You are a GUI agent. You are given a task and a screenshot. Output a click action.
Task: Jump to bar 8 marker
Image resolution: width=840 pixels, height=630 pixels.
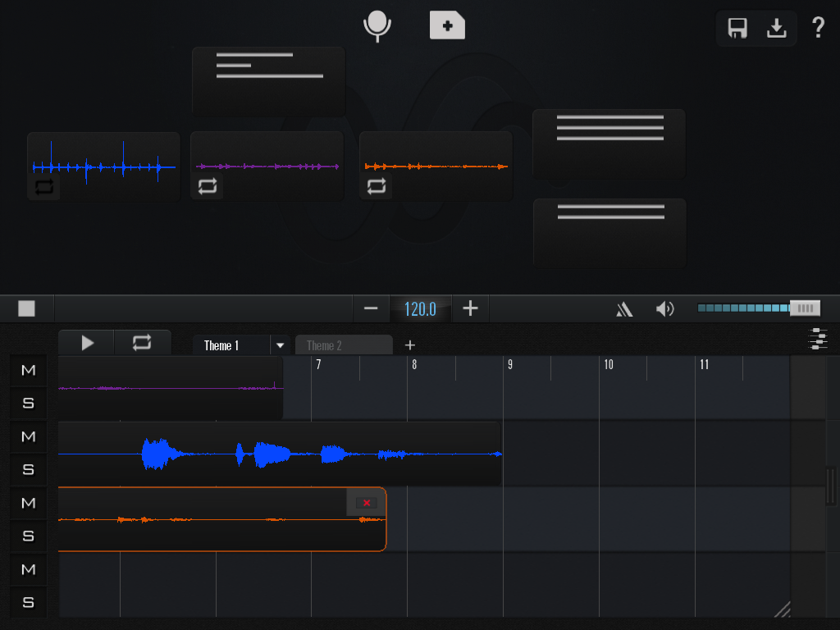[x=414, y=365]
